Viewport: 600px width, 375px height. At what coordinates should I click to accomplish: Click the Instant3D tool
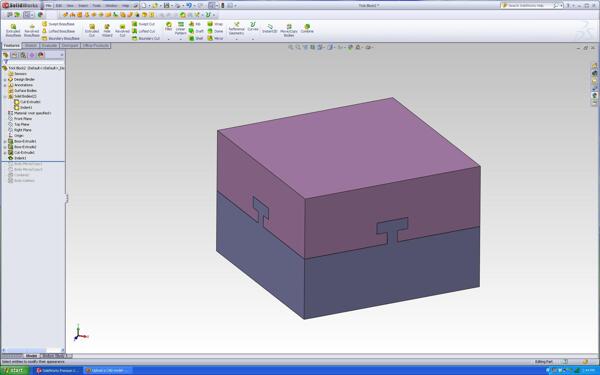(270, 28)
